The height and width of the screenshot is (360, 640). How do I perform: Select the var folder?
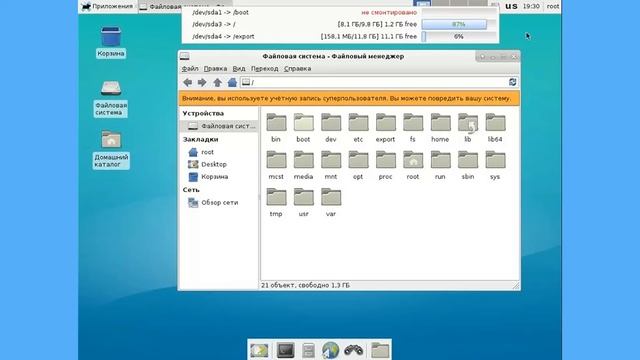(331, 202)
